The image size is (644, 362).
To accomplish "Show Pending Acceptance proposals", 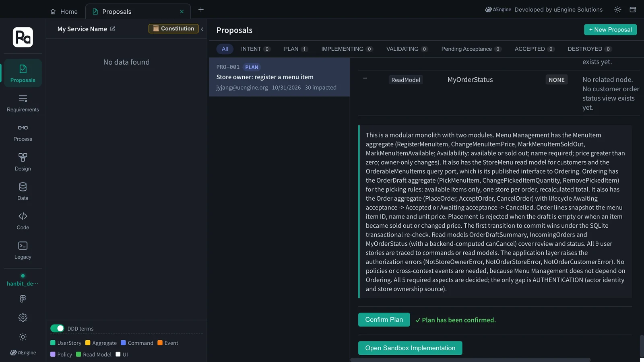I will click(x=471, y=49).
